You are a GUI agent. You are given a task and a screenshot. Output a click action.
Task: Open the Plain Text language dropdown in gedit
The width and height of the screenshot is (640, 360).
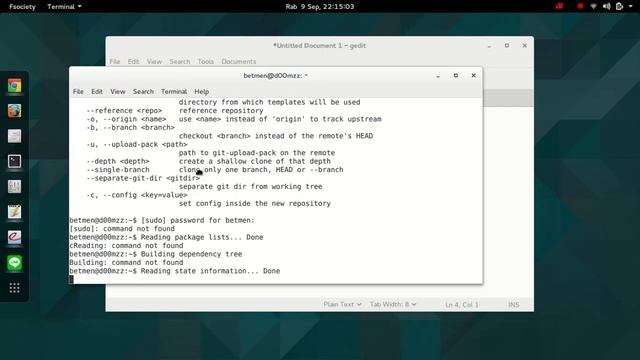(342, 304)
